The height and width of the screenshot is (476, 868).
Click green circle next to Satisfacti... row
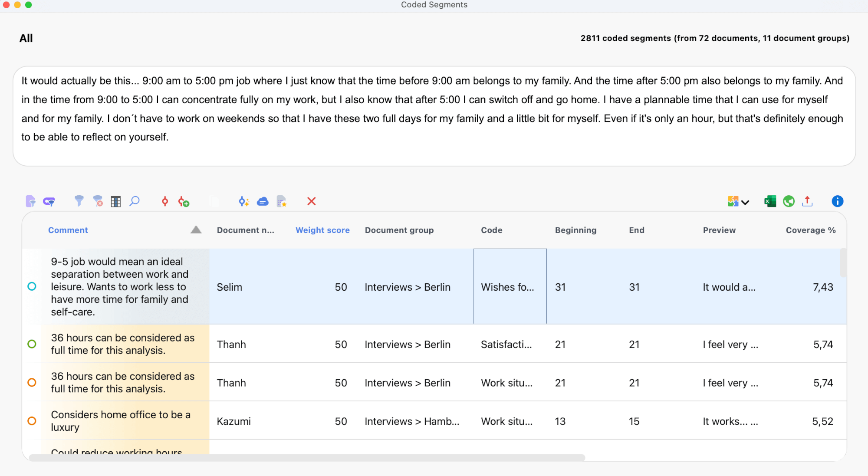point(32,344)
